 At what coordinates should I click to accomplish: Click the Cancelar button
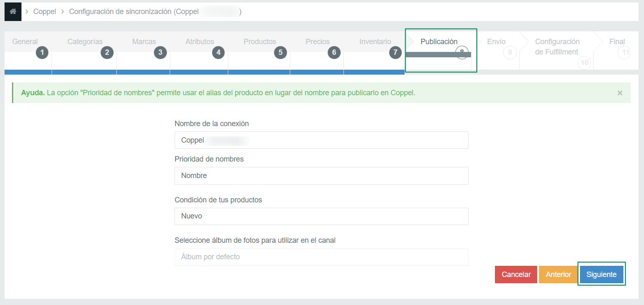pyautogui.click(x=516, y=274)
